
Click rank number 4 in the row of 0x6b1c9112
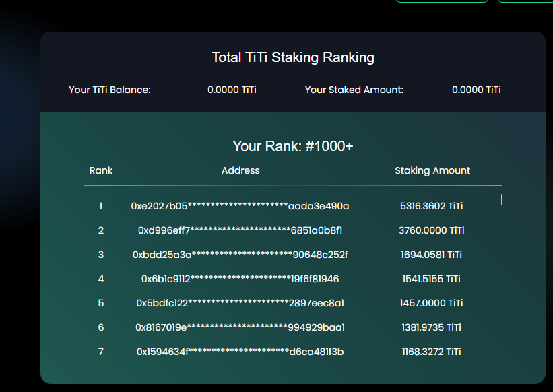[101, 280]
